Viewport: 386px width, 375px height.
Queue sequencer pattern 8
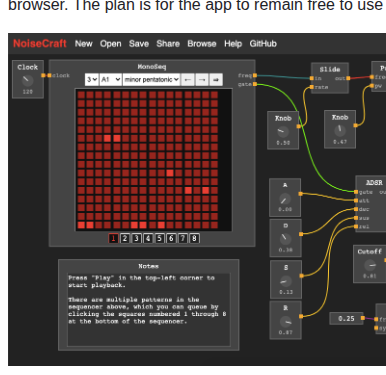click(194, 238)
